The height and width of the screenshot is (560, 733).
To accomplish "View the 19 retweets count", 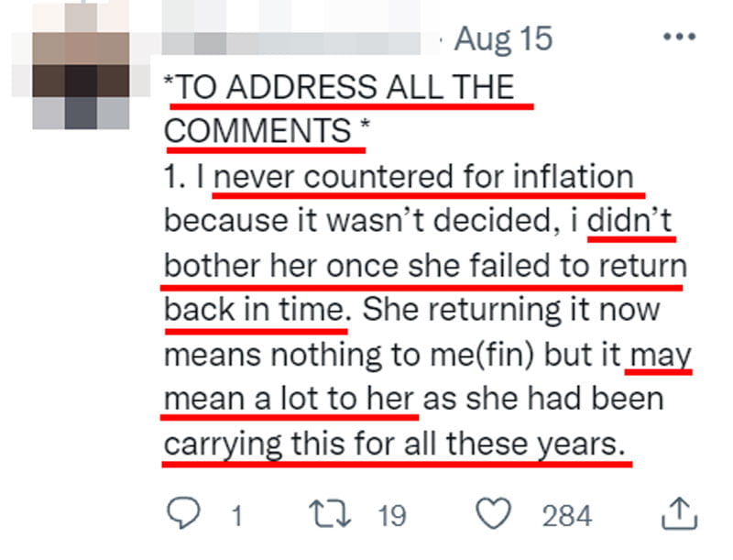I will click(392, 516).
